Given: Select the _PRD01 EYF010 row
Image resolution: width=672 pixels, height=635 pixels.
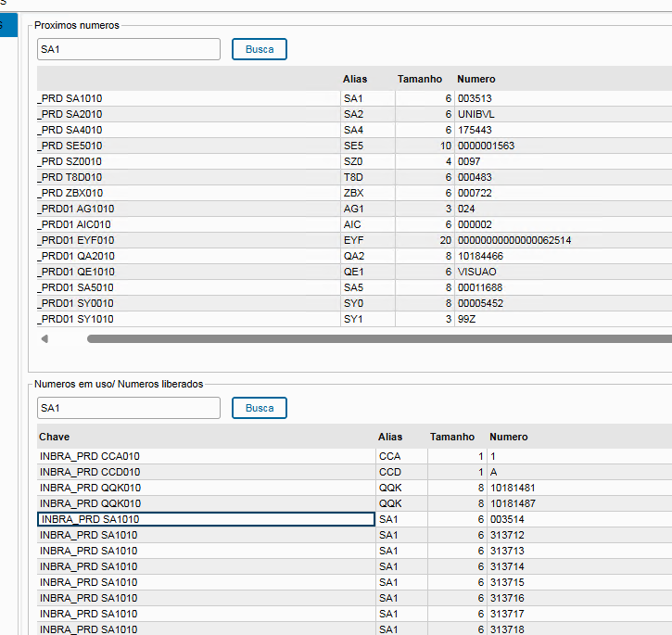Looking at the screenshot, I should coord(354,240).
